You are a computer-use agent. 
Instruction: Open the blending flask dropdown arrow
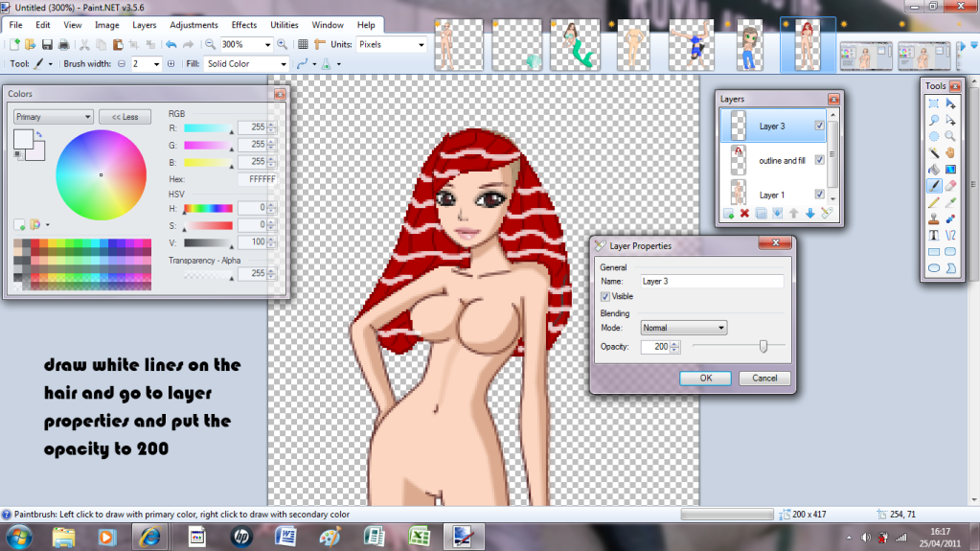[x=339, y=64]
